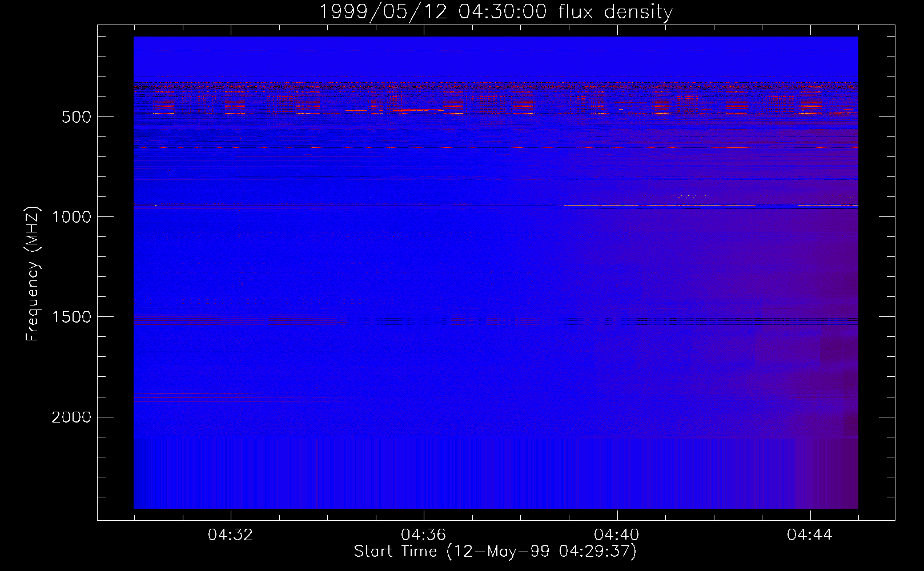The image size is (924, 571).
Task: Click the 04:32 time tick label
Action: click(x=231, y=535)
